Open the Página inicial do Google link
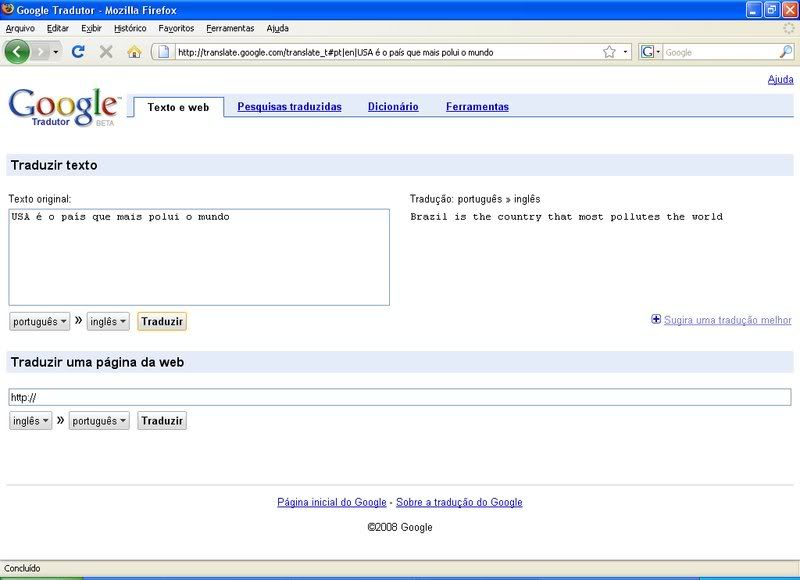The width and height of the screenshot is (800, 580). click(332, 502)
